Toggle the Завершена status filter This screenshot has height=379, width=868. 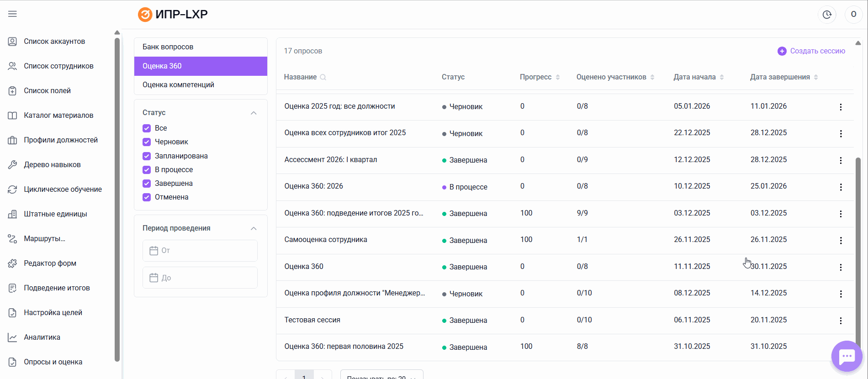pos(147,184)
